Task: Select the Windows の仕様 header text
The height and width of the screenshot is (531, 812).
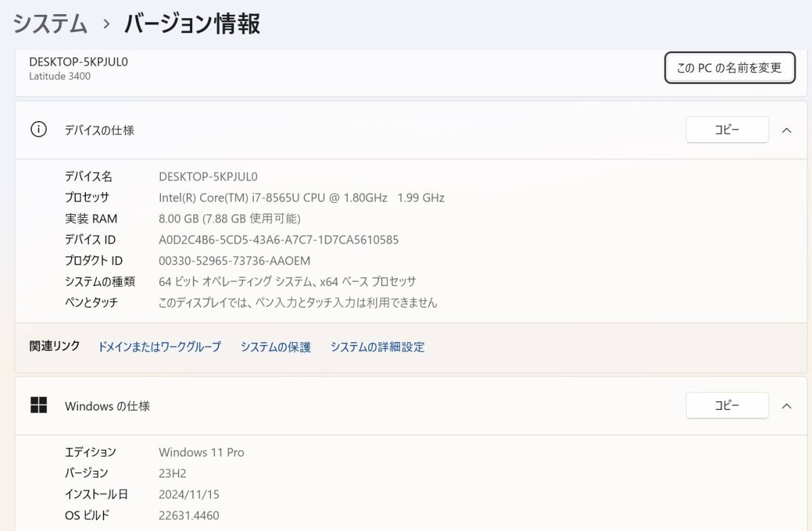Action: pos(108,407)
